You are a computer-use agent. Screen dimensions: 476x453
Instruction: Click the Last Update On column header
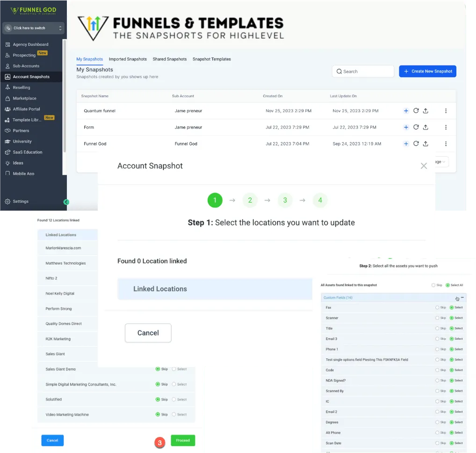point(343,96)
